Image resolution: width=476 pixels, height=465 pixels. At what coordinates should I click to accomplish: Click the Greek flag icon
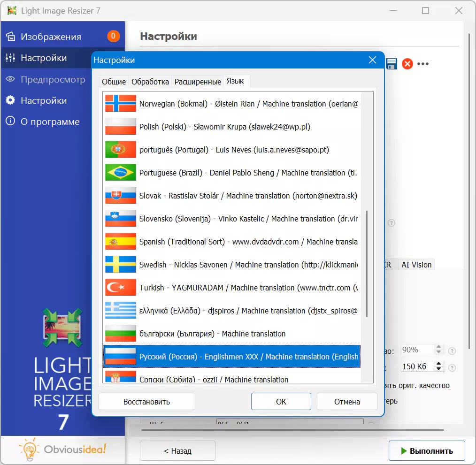(121, 311)
